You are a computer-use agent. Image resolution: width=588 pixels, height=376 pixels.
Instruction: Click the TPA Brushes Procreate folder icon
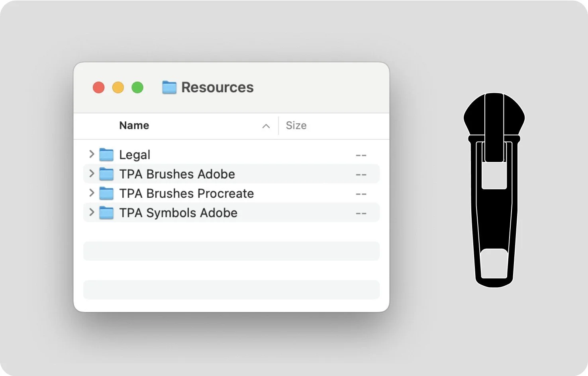pos(106,193)
